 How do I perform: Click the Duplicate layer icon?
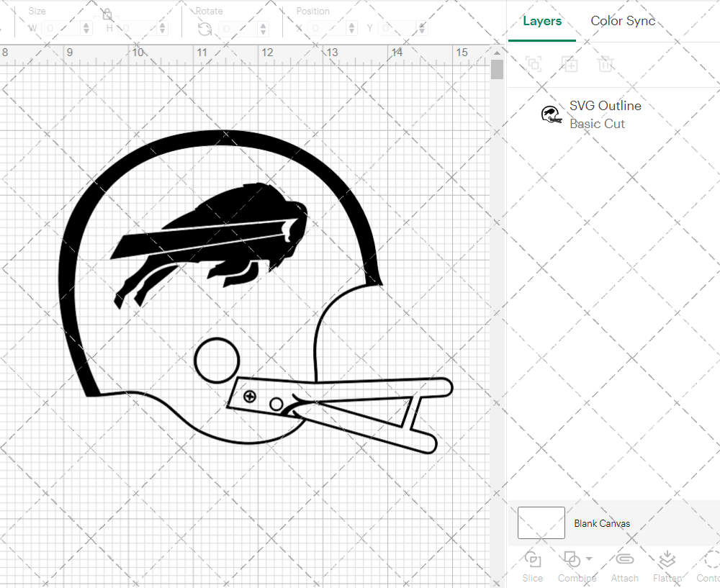point(570,65)
